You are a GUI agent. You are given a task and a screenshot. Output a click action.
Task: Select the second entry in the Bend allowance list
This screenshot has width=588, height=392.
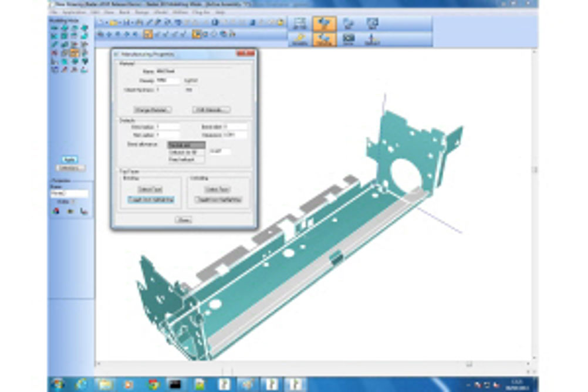tap(186, 153)
